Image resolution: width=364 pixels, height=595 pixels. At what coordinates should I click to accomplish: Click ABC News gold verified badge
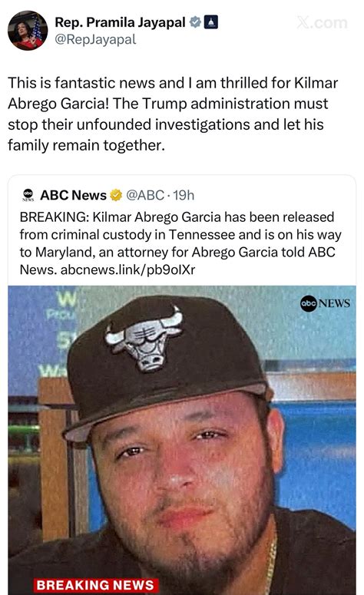point(116,195)
